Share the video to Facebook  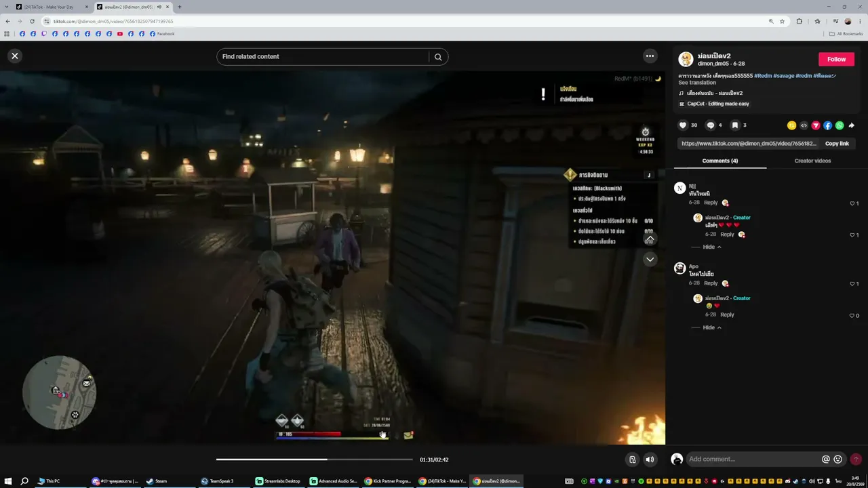coord(828,125)
